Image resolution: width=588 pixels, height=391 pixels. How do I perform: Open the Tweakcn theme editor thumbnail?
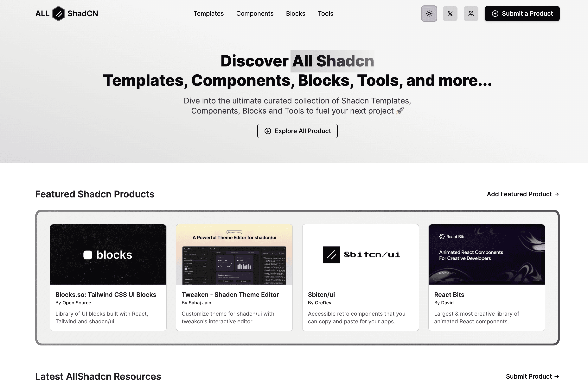pos(234,254)
